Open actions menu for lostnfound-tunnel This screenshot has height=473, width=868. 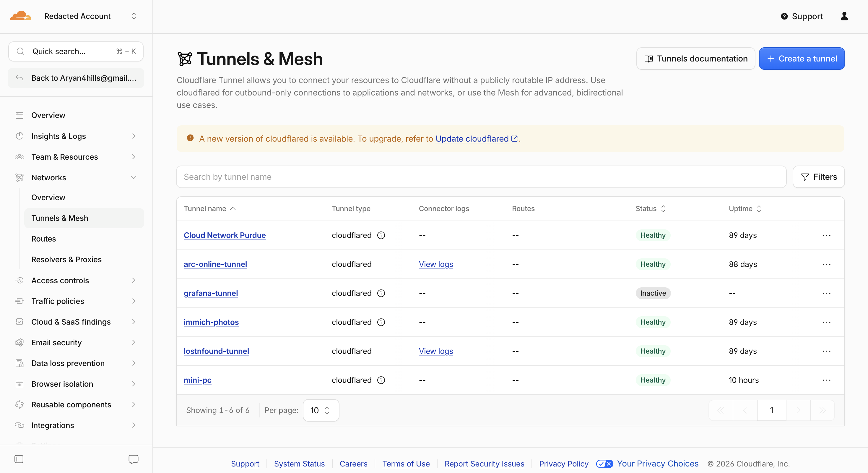coord(827,351)
